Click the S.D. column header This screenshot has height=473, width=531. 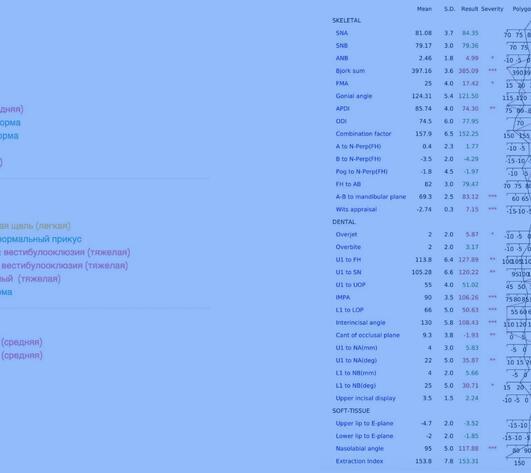click(449, 9)
